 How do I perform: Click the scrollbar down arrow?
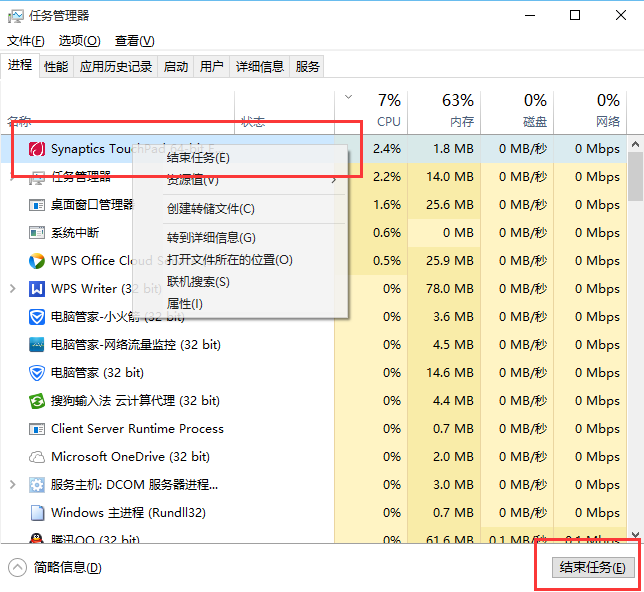click(635, 534)
